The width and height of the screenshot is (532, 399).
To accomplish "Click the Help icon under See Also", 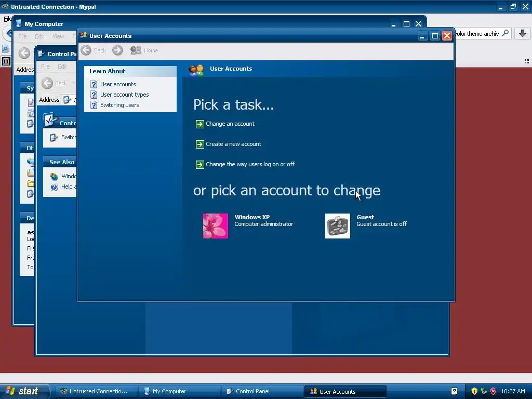I will [54, 187].
